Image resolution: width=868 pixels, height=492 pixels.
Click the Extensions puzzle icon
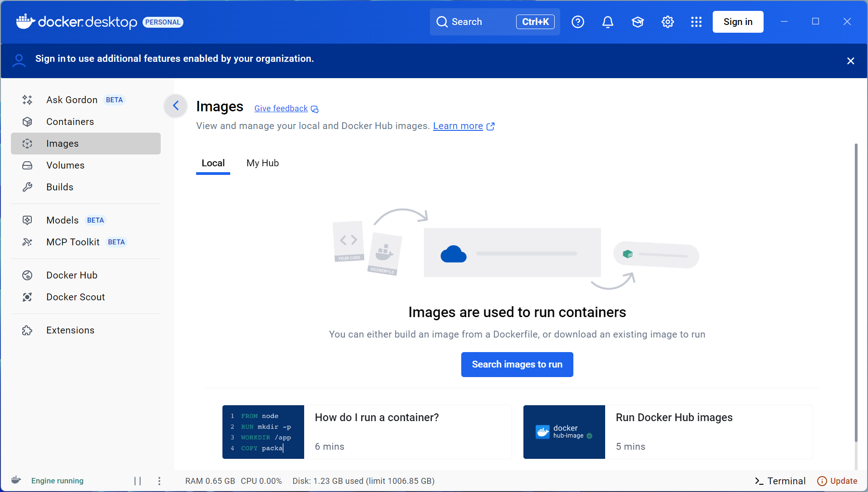pos(27,330)
